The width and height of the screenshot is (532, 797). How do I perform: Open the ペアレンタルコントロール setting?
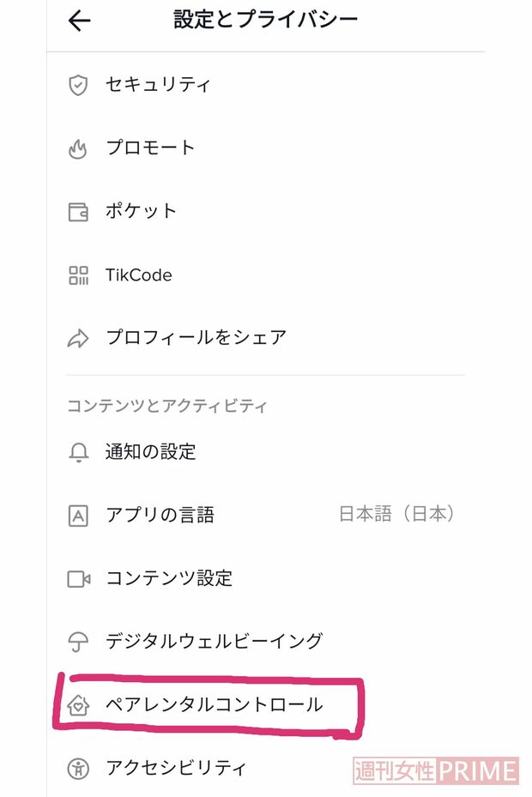coord(215,703)
